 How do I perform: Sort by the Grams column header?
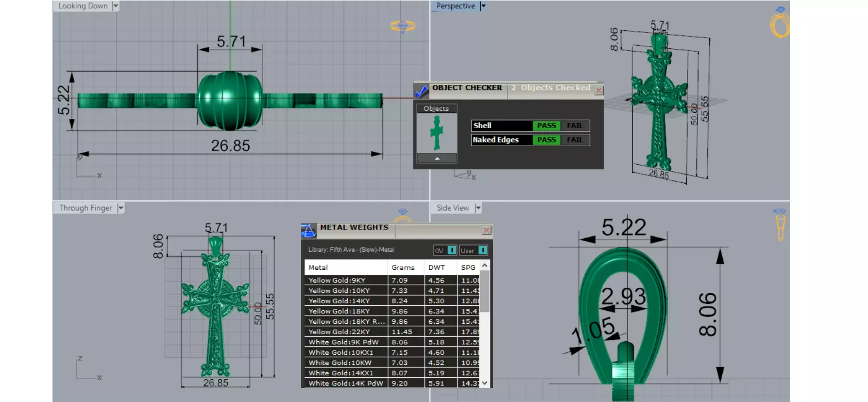pos(405,267)
